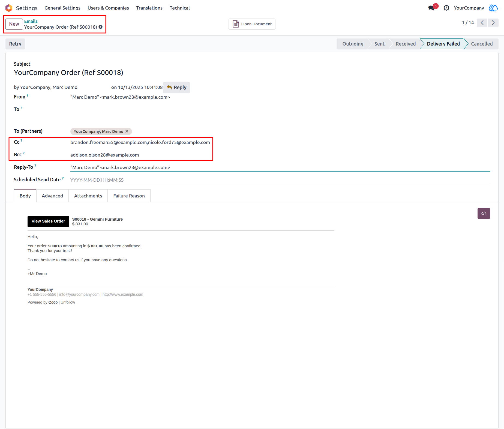
Task: Click the View Sales Order button
Action: click(48, 221)
